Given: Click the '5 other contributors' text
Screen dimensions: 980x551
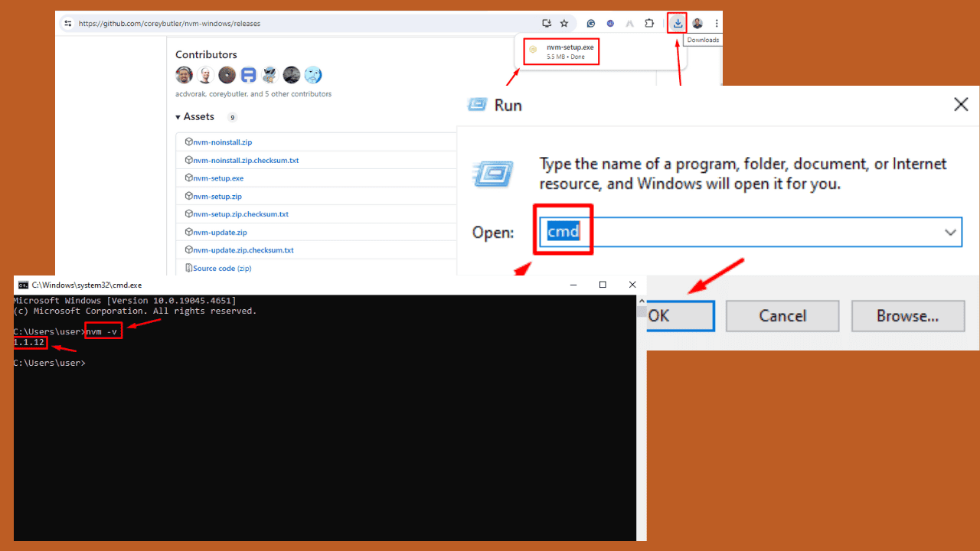Looking at the screenshot, I should (x=298, y=94).
